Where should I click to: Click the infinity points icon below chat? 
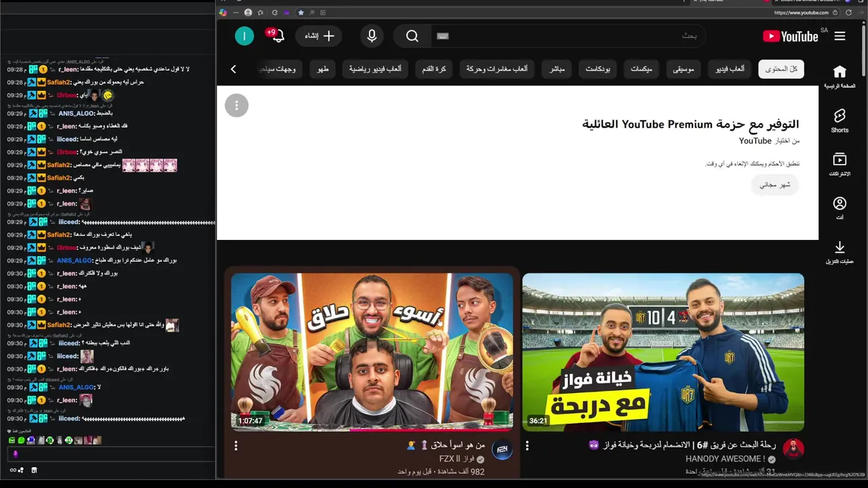[15, 470]
